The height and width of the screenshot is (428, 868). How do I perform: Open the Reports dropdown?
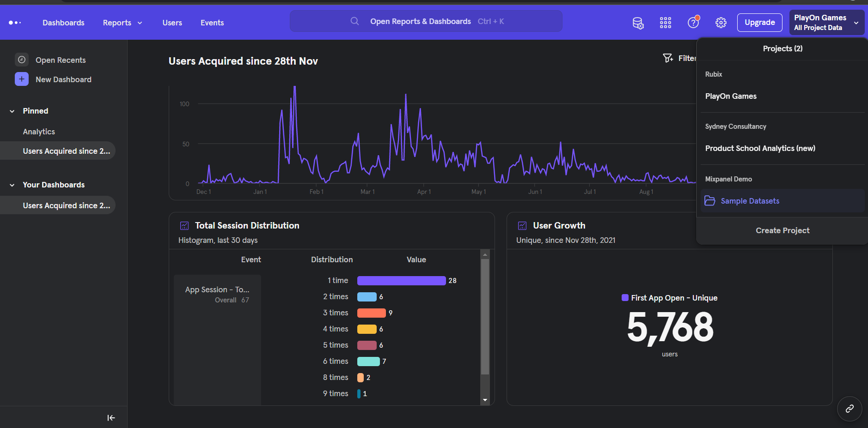pos(122,22)
